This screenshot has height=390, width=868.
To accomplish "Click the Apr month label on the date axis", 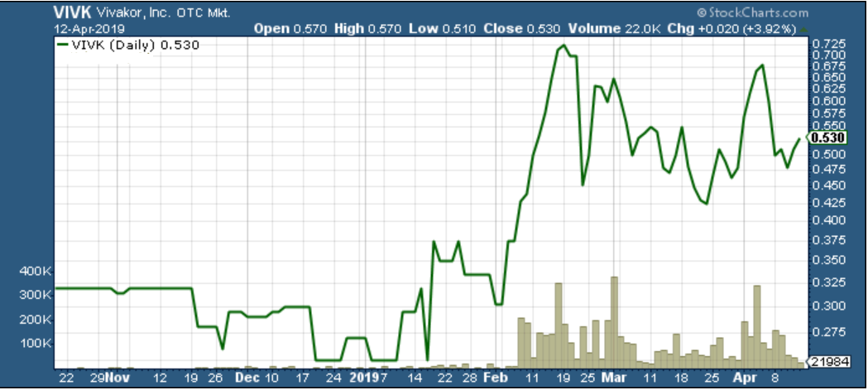I will click(x=743, y=378).
